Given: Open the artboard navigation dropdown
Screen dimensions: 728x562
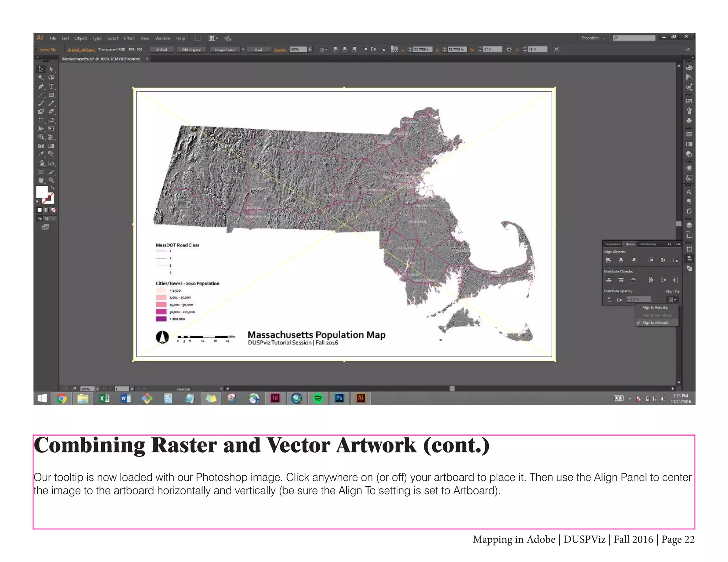Looking at the screenshot, I should pyautogui.click(x=132, y=389).
